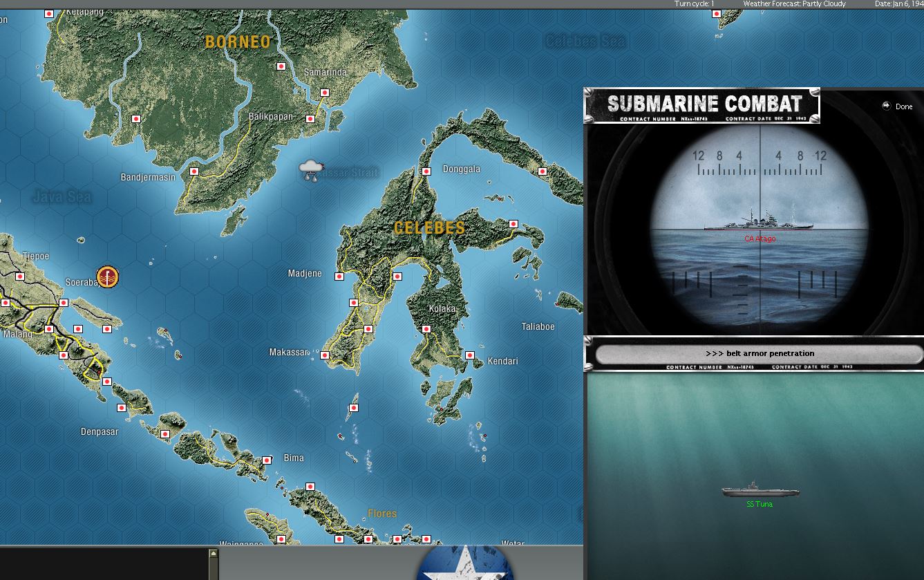Image resolution: width=924 pixels, height=580 pixels.
Task: Click the Balikpapan city name
Action: 271,118
